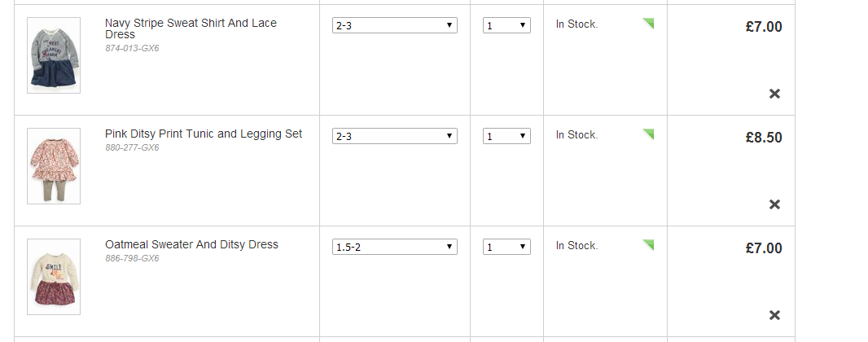This screenshot has height=342, width=868.
Task: Remove Pink Ditsy Print Tunic set
Action: click(774, 204)
